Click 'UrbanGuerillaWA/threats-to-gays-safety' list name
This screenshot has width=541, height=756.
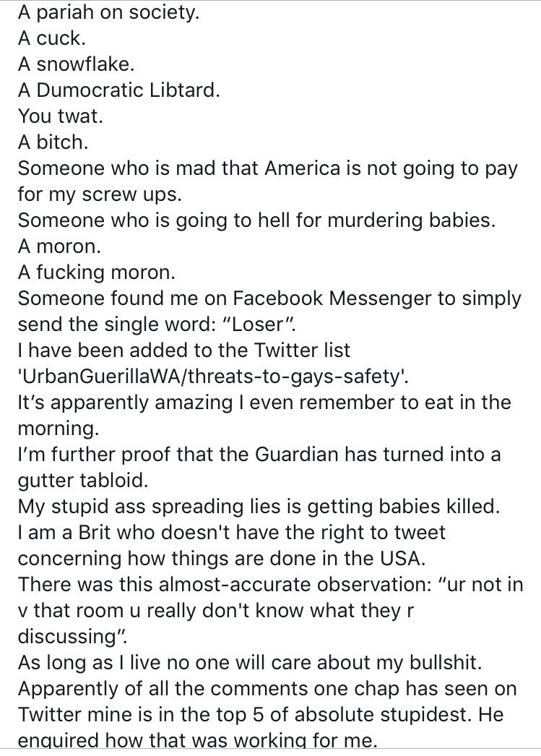pyautogui.click(x=212, y=377)
